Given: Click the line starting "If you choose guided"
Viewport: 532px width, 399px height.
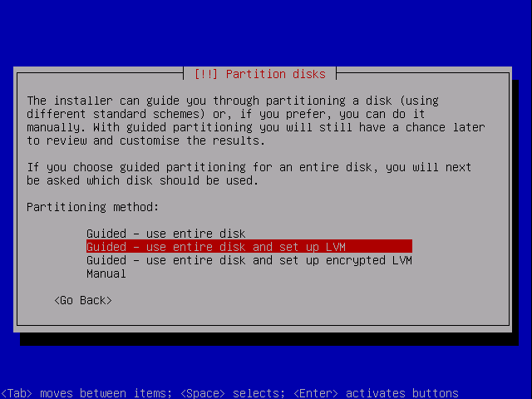Looking at the screenshot, I should point(249,167).
